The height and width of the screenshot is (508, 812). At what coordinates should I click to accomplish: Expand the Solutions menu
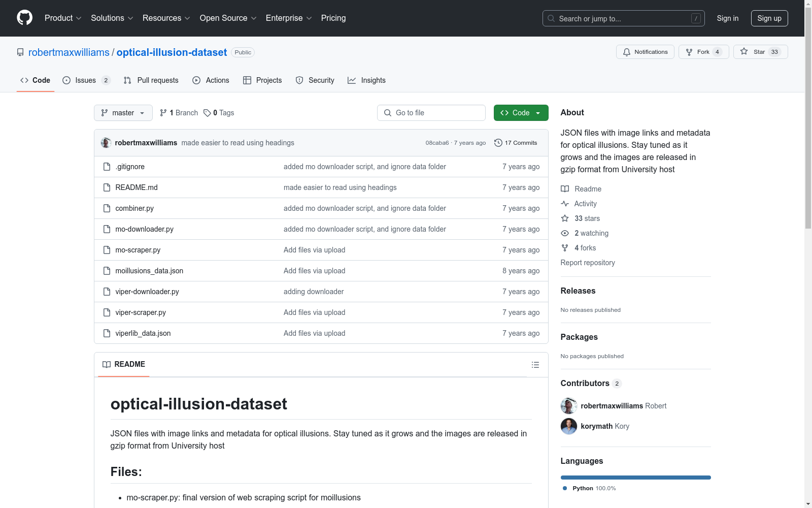[112, 18]
